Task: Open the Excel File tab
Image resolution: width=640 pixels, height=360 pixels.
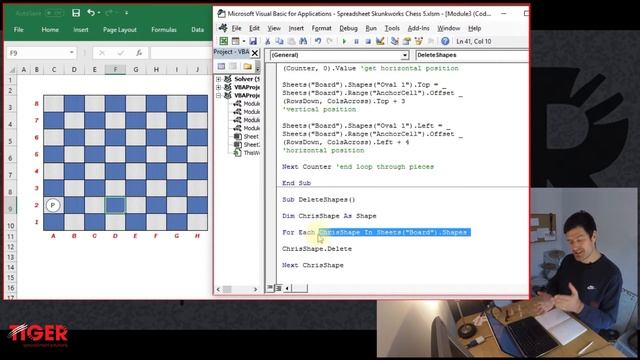Action: tap(18, 29)
